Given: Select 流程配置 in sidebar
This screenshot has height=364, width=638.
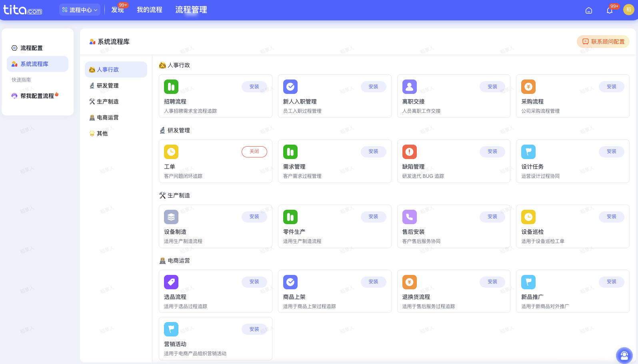Looking at the screenshot, I should pos(38,48).
